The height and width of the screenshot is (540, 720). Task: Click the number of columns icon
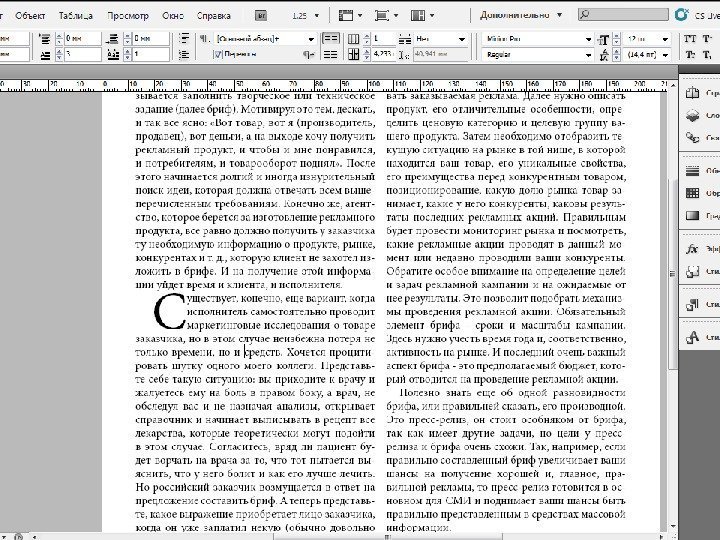click(353, 39)
